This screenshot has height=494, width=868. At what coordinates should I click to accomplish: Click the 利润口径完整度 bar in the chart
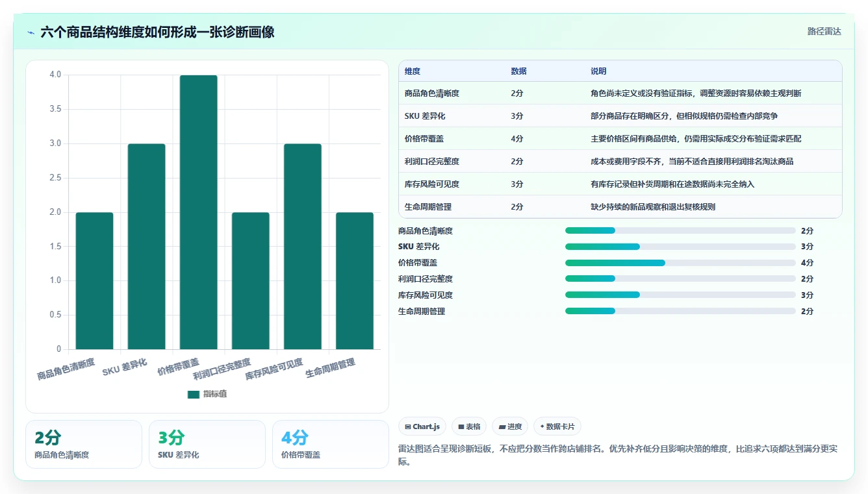[x=251, y=280]
